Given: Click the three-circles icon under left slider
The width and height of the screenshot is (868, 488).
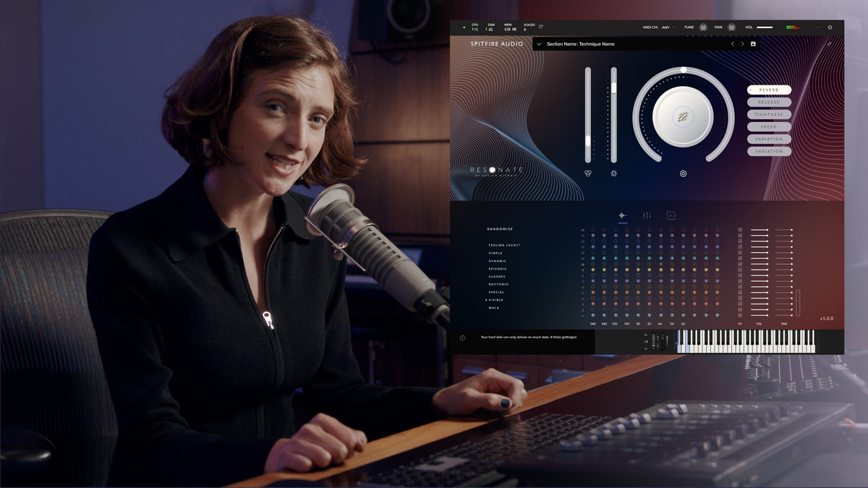Looking at the screenshot, I should click(x=587, y=174).
